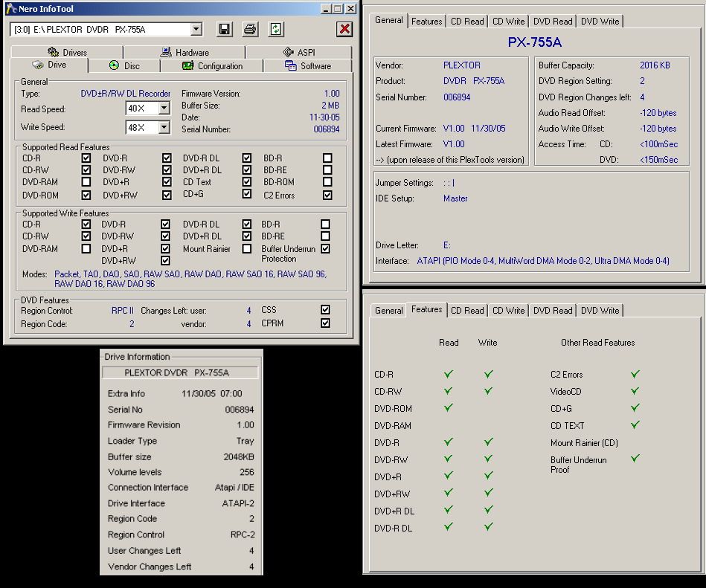Open DVD Write tab in the PX-755A panel
The width and height of the screenshot is (706, 588).
point(600,21)
